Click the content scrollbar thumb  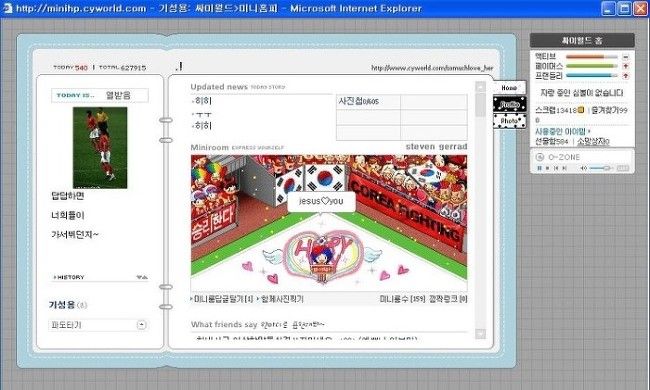pos(480,104)
